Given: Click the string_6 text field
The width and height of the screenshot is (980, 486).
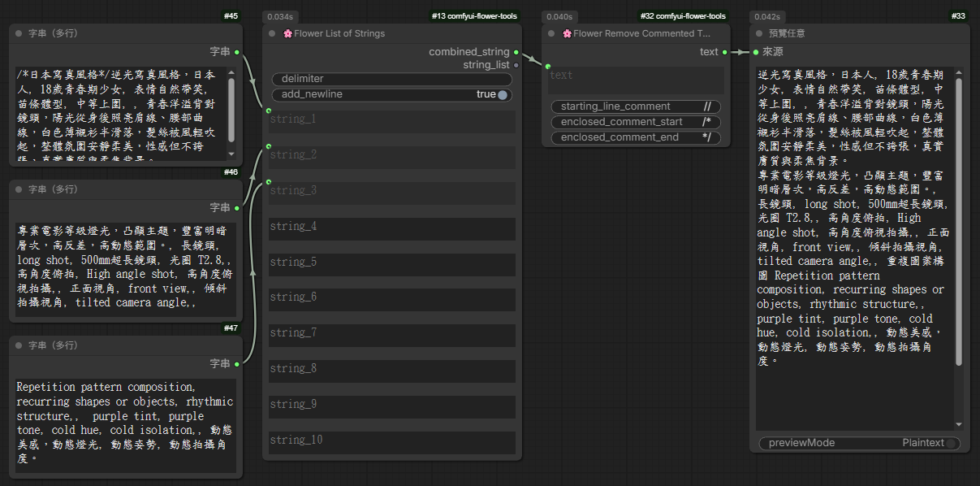Looking at the screenshot, I should tap(392, 300).
